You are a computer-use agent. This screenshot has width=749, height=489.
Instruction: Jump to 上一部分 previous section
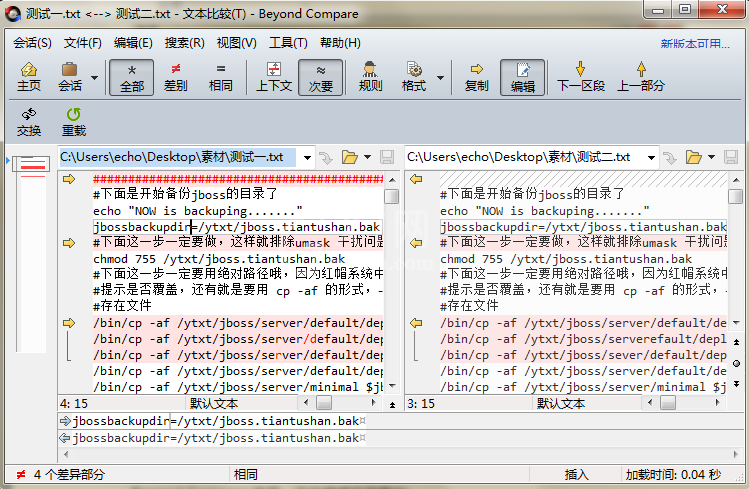[x=641, y=77]
